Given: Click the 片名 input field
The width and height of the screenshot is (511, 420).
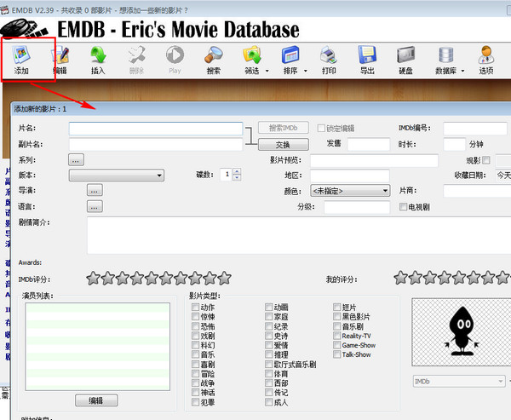Looking at the screenshot, I should tap(156, 129).
